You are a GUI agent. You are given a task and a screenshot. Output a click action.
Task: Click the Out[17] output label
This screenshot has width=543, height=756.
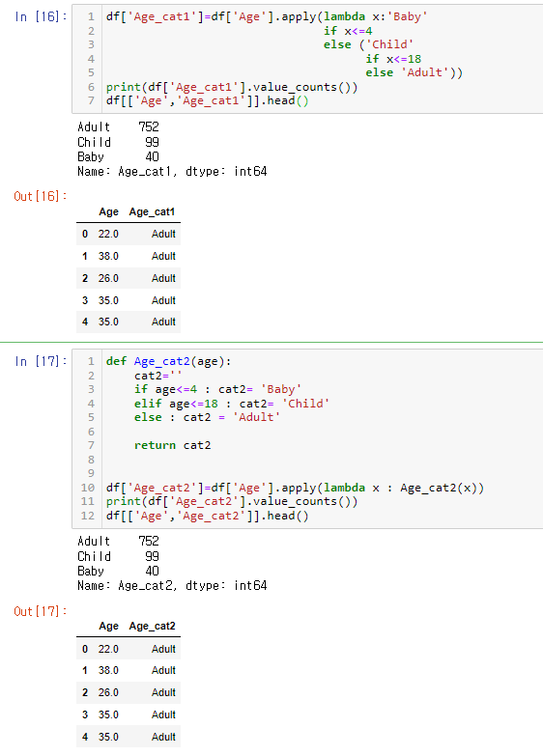40,611
